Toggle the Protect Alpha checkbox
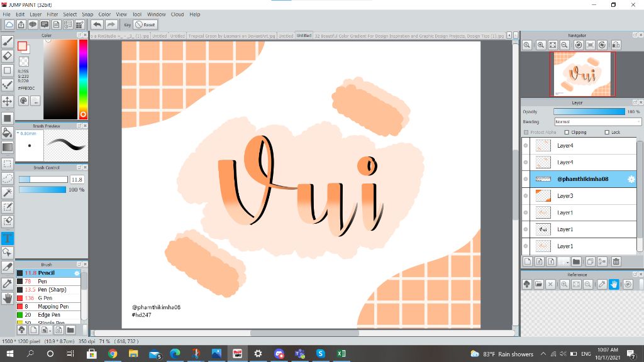 tap(526, 132)
